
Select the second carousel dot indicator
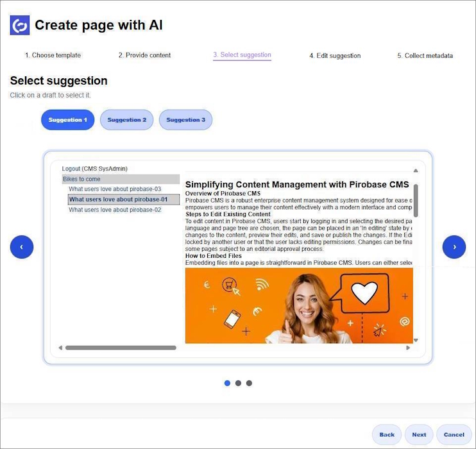(238, 384)
